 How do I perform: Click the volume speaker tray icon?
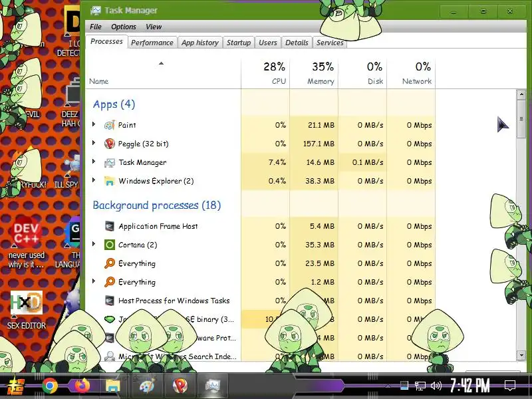436,386
